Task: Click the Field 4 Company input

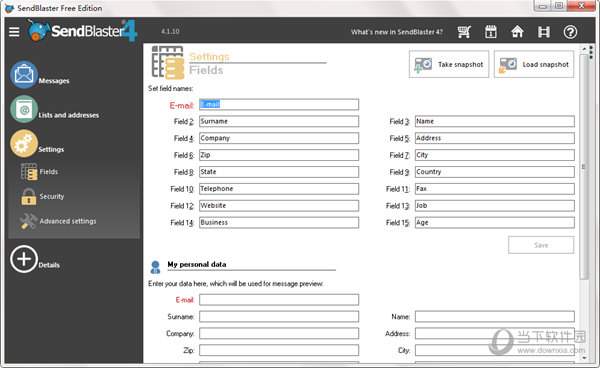Action: (279, 138)
